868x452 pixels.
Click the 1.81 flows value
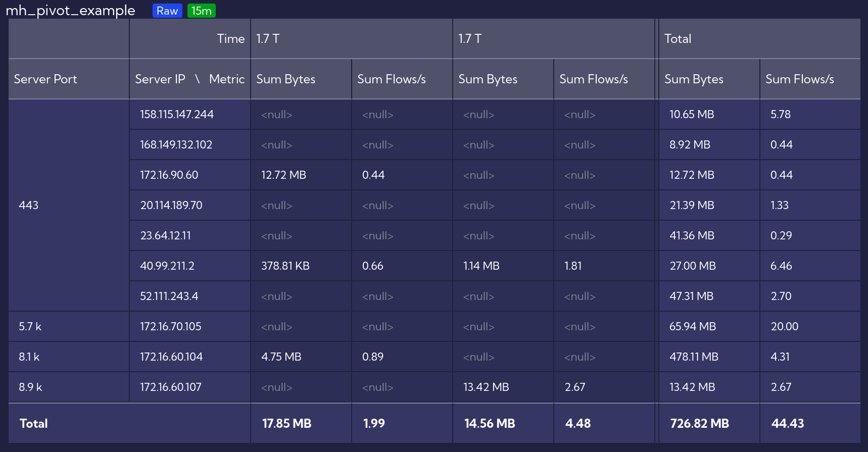(573, 266)
